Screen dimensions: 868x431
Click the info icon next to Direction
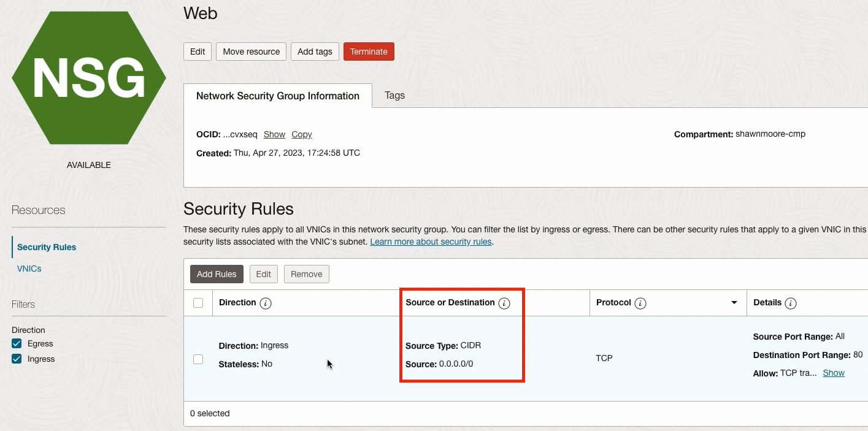[266, 303]
